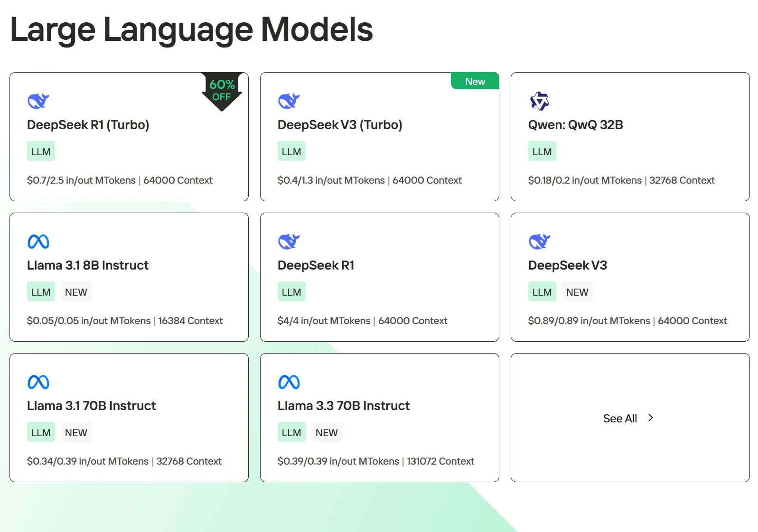Click the NEW tag on the $0.89 DeepSeek V3 card
Image resolution: width=758 pixels, height=532 pixels.
coord(577,292)
